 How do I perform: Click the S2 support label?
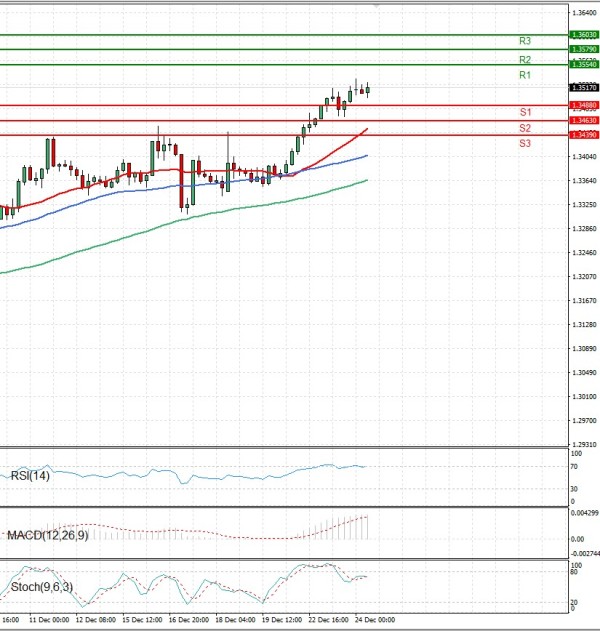pos(525,129)
